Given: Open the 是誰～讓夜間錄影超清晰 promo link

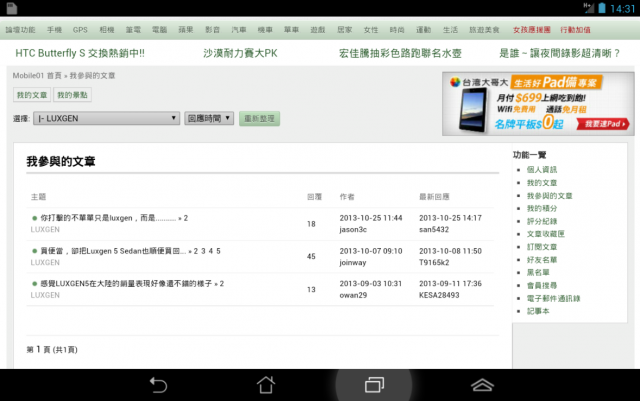Looking at the screenshot, I should pyautogui.click(x=560, y=53).
